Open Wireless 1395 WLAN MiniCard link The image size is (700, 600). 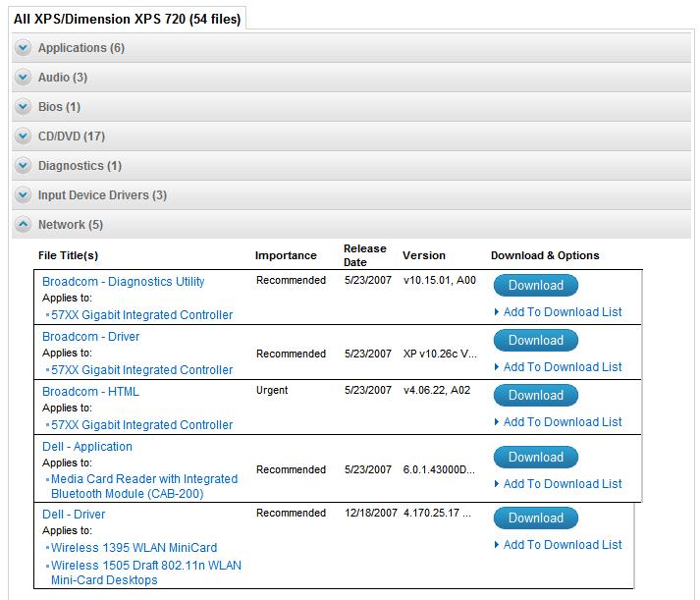(134, 548)
